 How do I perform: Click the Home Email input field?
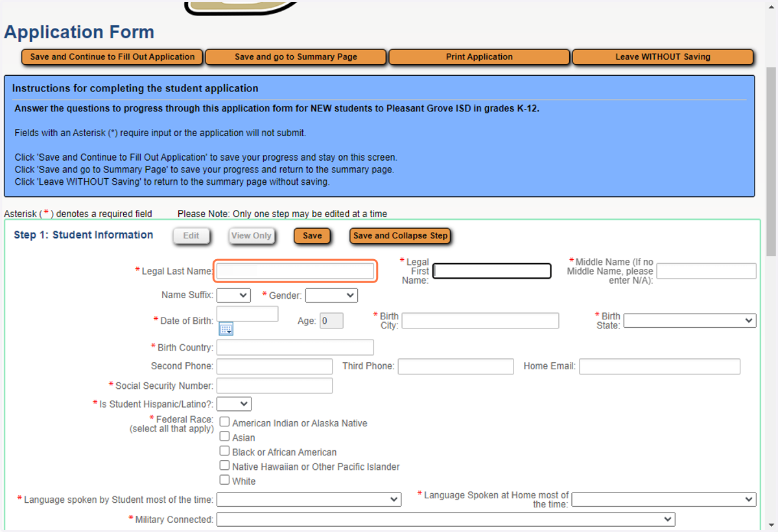659,366
